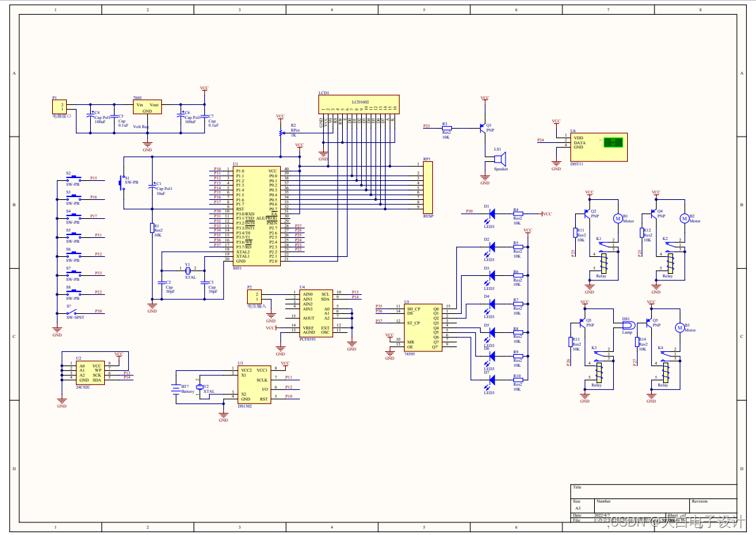Select the S1 SW-PB reset pushbutton
756x535 pixels.
tap(122, 182)
